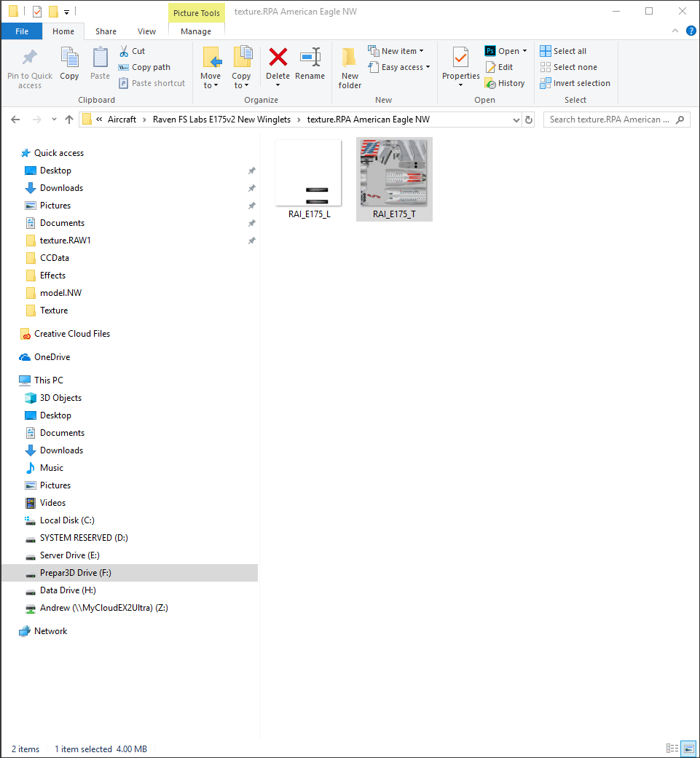The image size is (700, 758).
Task: Open Creative Cloud Files
Action: tap(72, 334)
